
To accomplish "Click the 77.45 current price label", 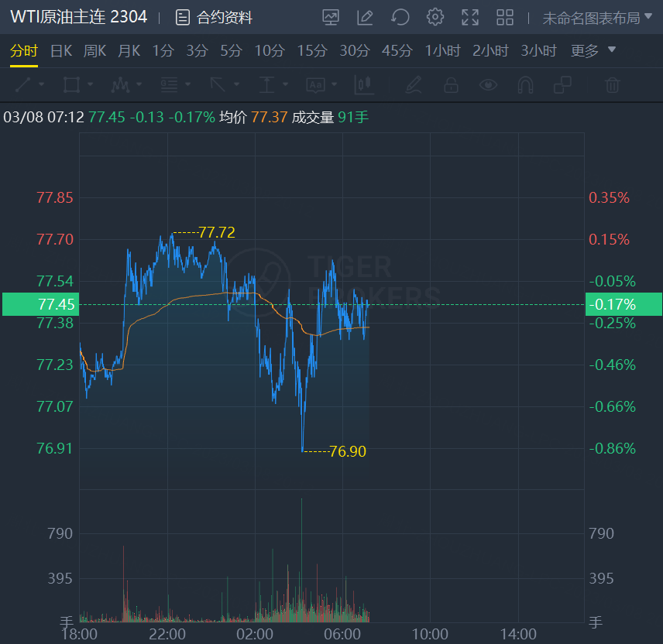I will pos(40,304).
